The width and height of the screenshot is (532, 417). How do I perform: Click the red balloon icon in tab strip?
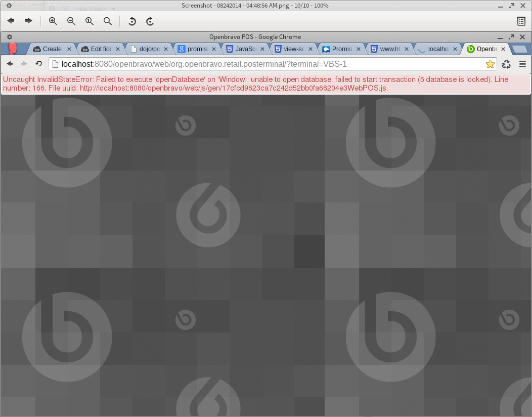[13, 48]
